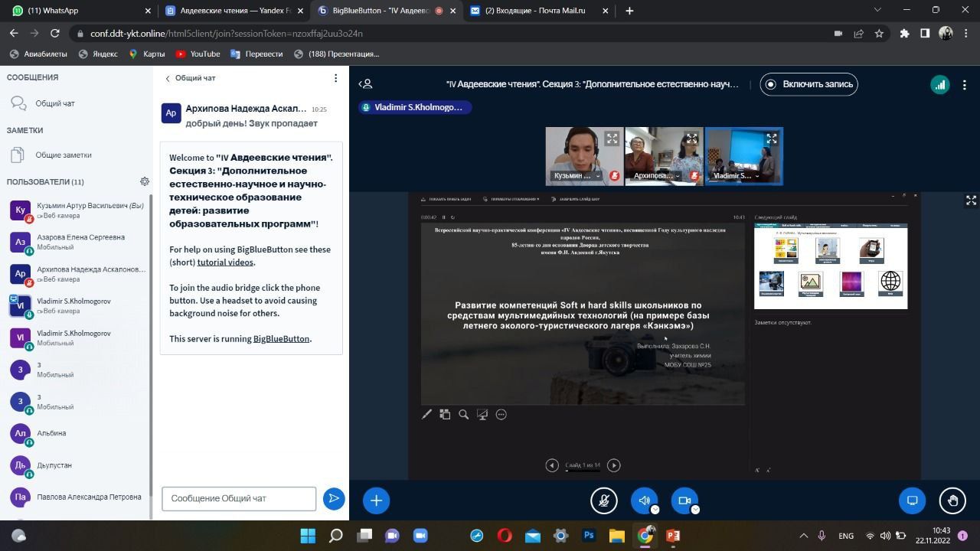Open the user list settings gear

pos(145,181)
